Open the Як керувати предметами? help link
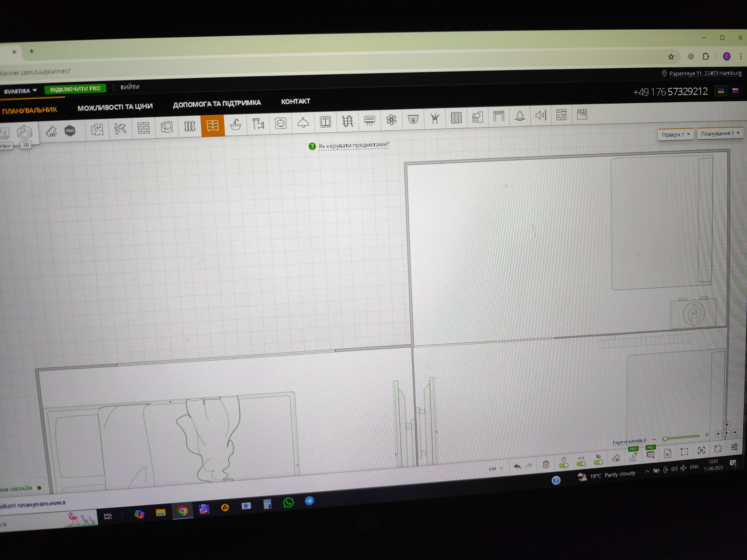The image size is (747, 560). pyautogui.click(x=353, y=145)
